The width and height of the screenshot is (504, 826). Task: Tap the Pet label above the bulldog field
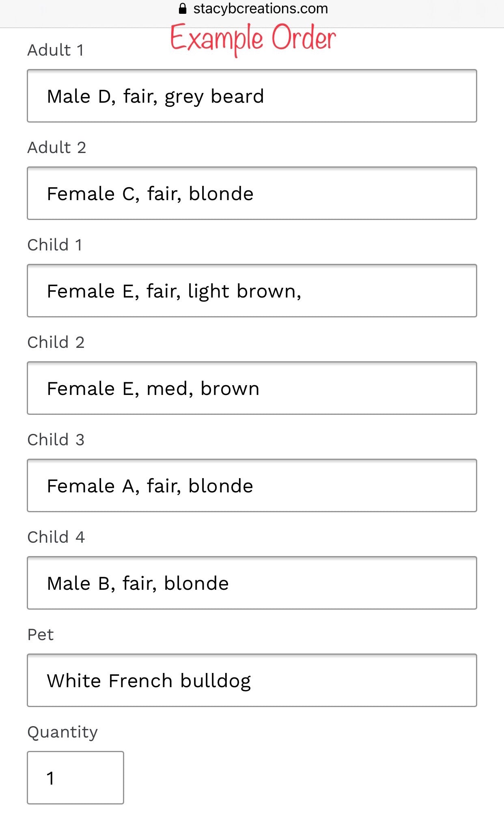click(40, 634)
